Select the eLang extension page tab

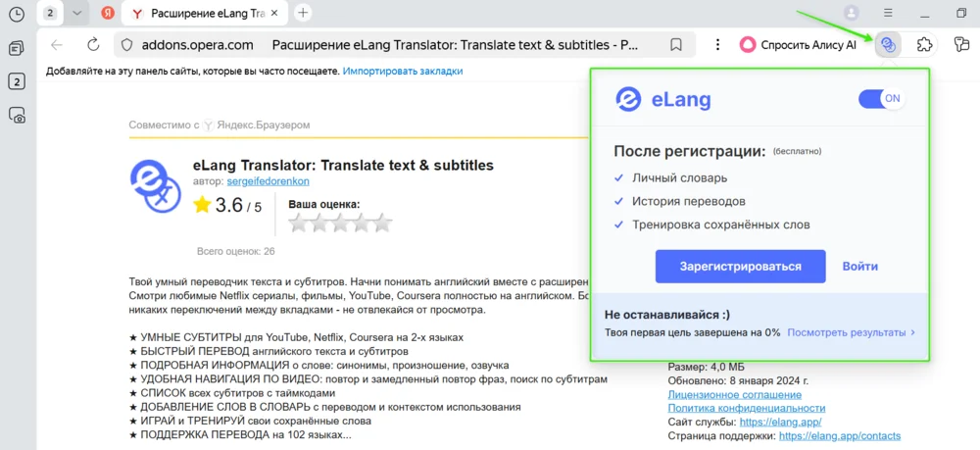(205, 13)
